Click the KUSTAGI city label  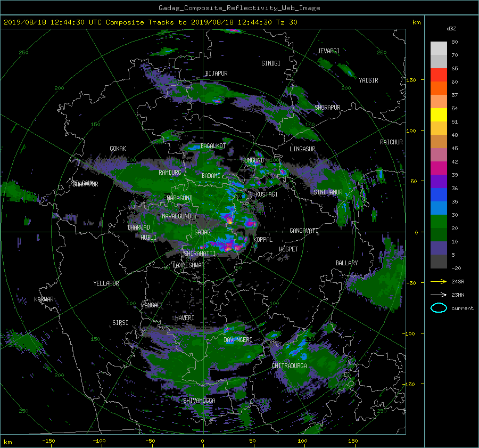click(267, 194)
